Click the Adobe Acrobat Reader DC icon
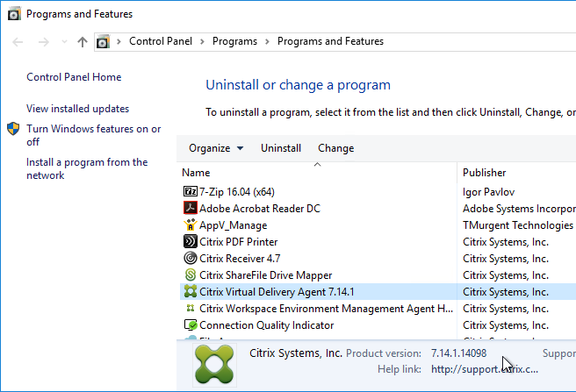This screenshot has height=392, width=576. (191, 208)
